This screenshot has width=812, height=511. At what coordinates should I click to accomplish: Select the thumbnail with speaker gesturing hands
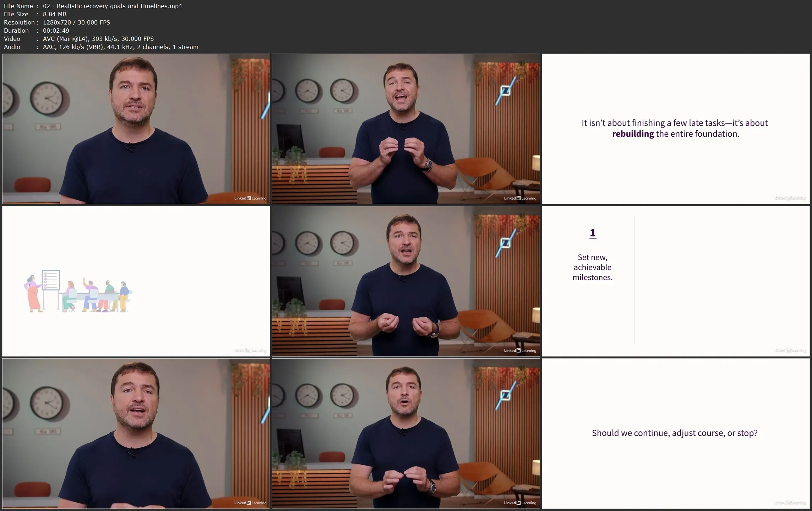click(405, 129)
